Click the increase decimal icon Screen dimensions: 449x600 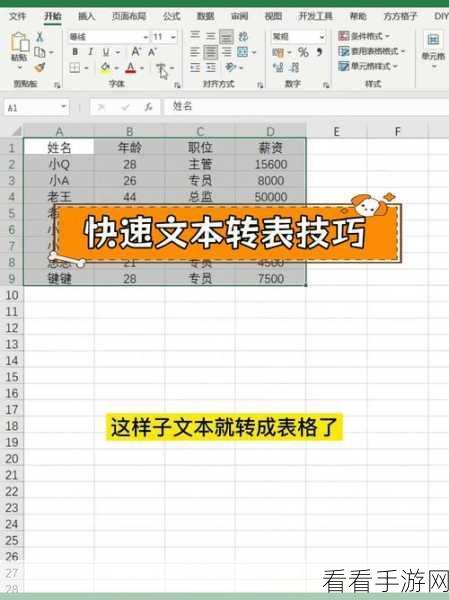pos(278,68)
